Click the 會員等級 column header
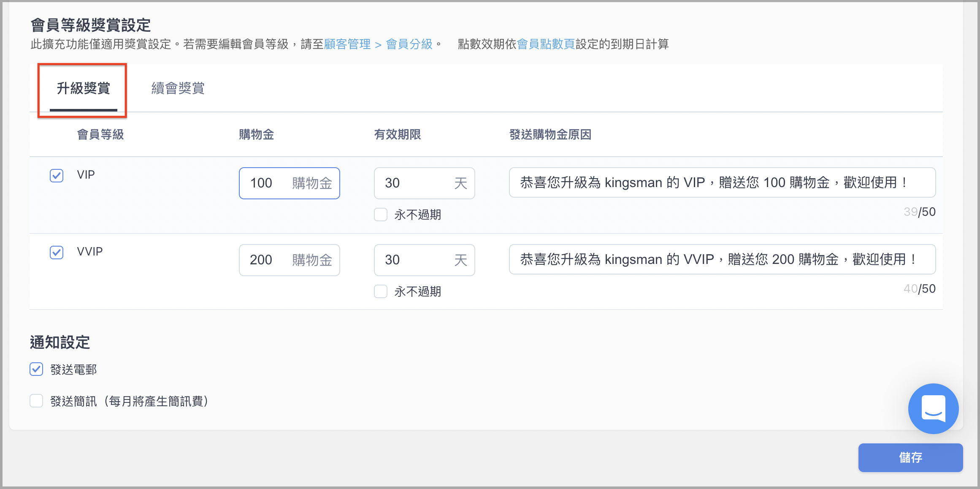 (x=100, y=134)
